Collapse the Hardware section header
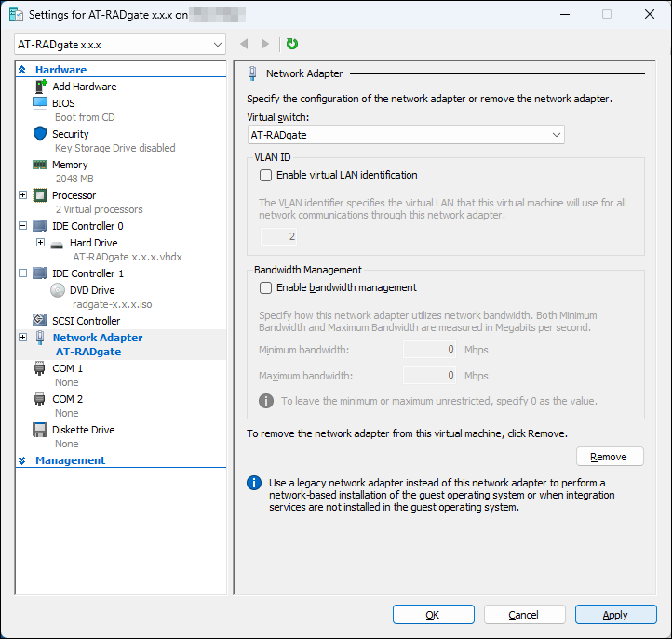Image resolution: width=672 pixels, height=639 pixels. coord(22,70)
